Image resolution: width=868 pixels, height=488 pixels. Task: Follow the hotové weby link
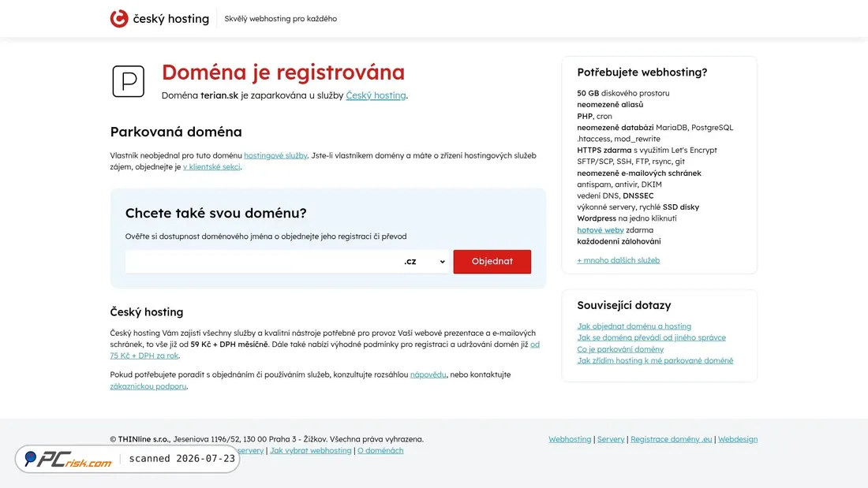point(600,229)
